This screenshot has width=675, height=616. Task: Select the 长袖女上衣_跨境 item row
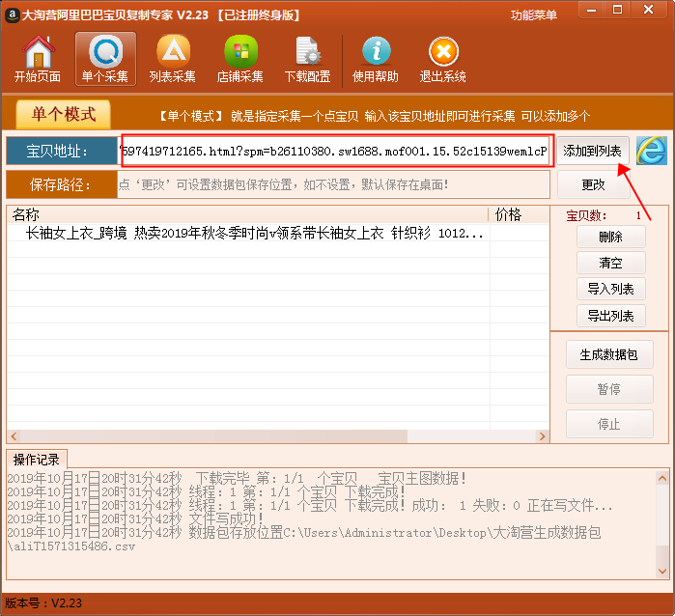click(x=278, y=233)
